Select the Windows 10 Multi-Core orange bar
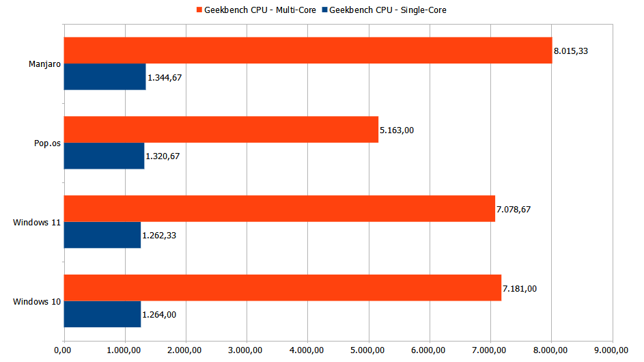644x362 pixels. 283,288
